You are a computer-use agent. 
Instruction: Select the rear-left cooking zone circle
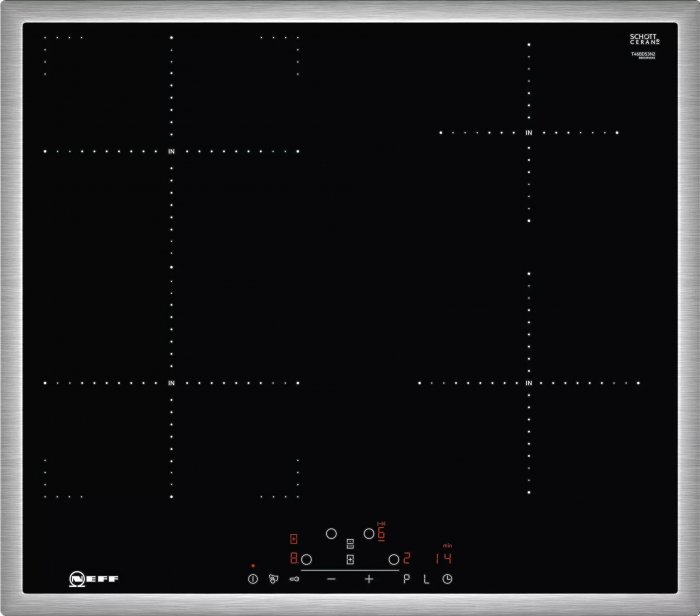(331, 534)
